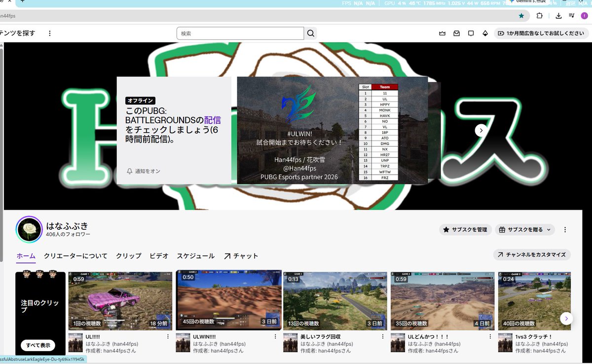The width and height of the screenshot is (592, 364).
Task: Open the notifications inbox icon
Action: click(456, 34)
